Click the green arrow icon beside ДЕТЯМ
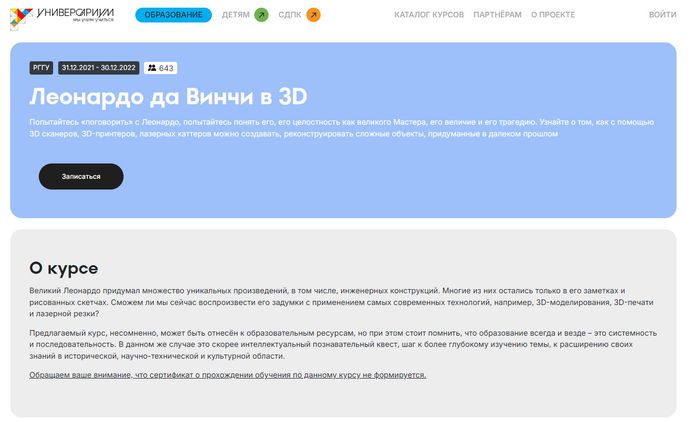This screenshot has height=422, width=700. (x=261, y=15)
